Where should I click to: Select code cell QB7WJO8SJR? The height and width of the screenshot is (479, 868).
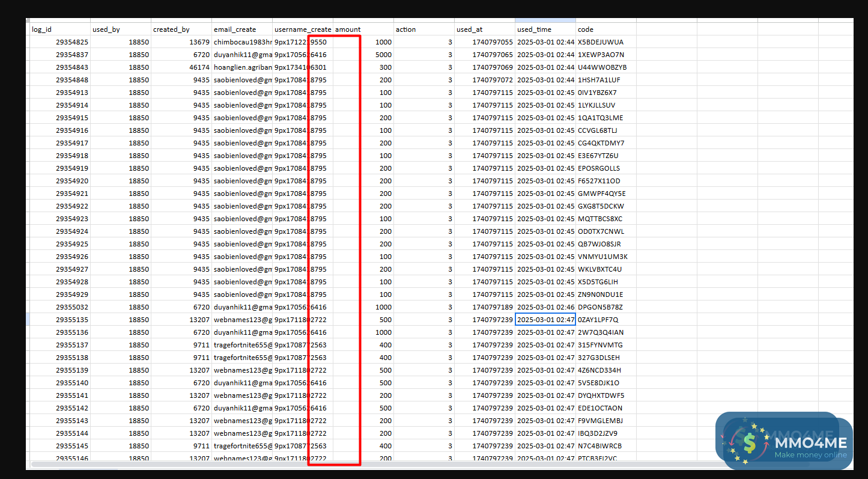(606, 244)
